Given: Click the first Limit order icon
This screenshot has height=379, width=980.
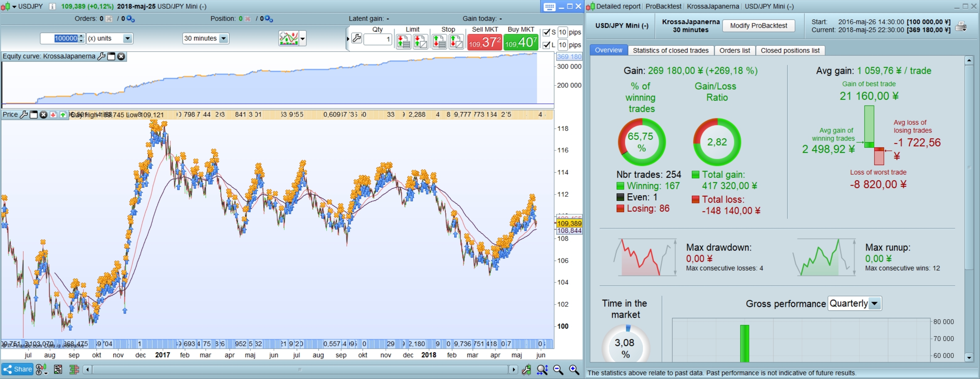Looking at the screenshot, I should [x=403, y=42].
